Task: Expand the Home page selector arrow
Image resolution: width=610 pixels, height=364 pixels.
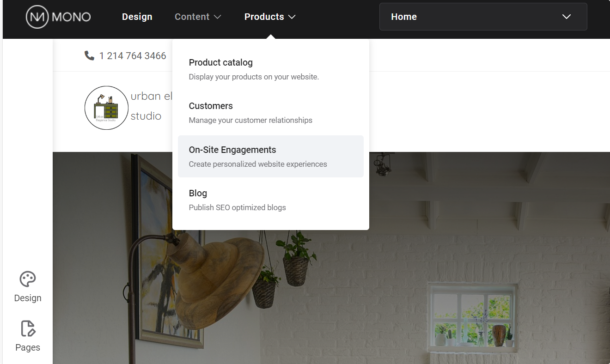Action: (x=566, y=17)
